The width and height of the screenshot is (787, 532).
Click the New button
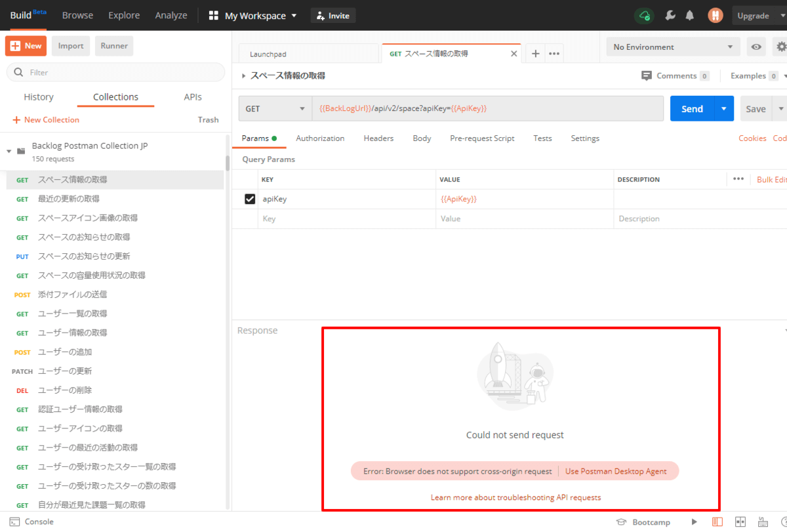point(26,46)
